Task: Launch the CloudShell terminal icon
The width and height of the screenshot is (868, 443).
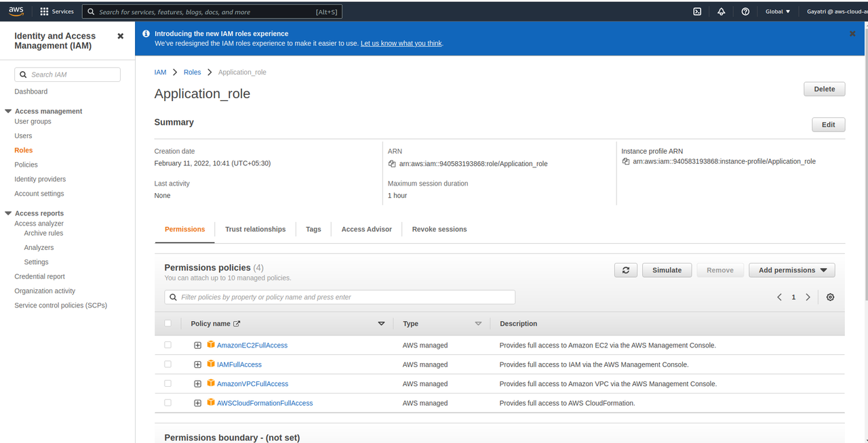Action: click(697, 12)
